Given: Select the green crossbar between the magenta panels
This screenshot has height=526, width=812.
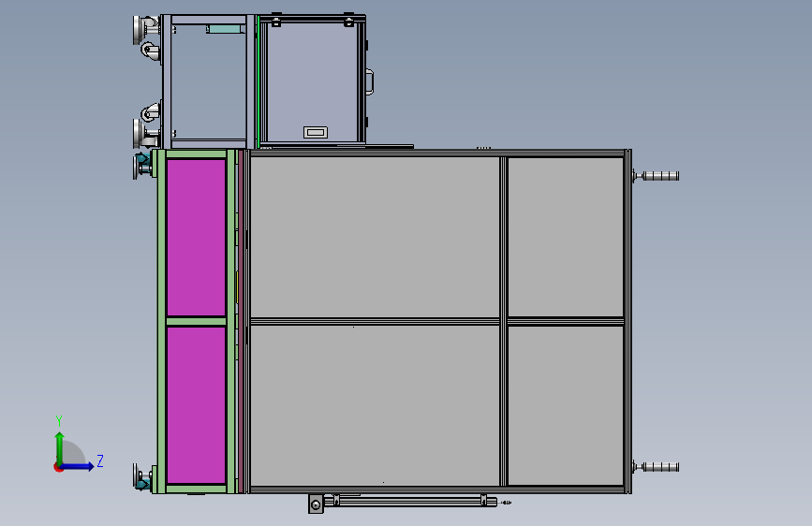Looking at the screenshot, I should tap(197, 322).
